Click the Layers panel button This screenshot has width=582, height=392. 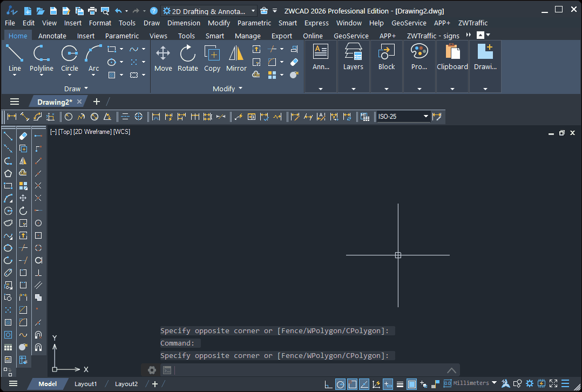pyautogui.click(x=353, y=58)
